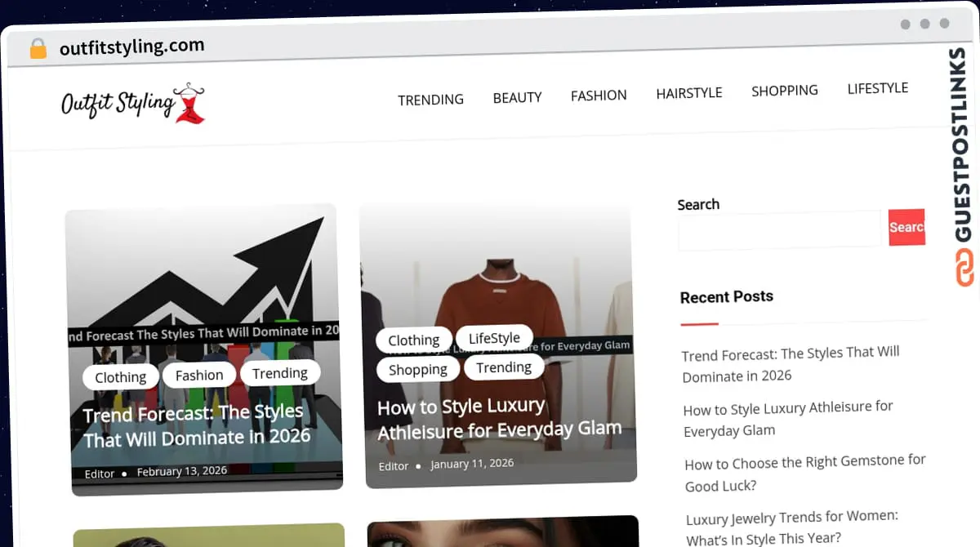Open the Lifestyle menu item

click(877, 88)
